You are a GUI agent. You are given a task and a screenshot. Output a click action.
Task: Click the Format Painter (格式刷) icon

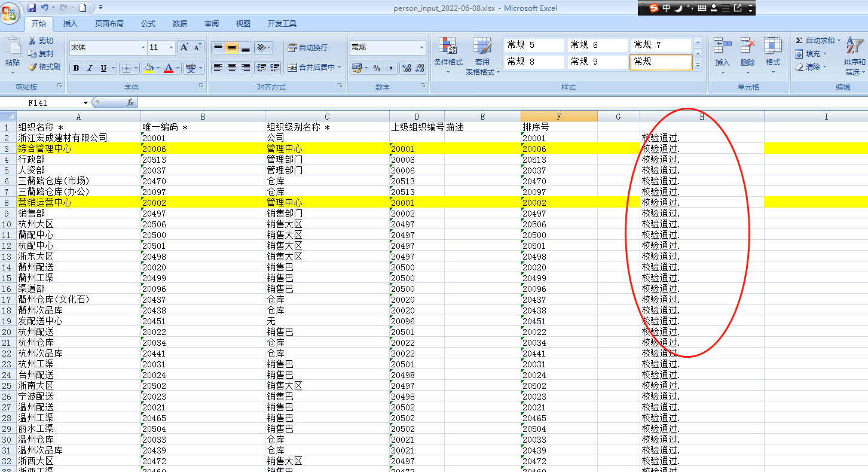[x=33, y=67]
